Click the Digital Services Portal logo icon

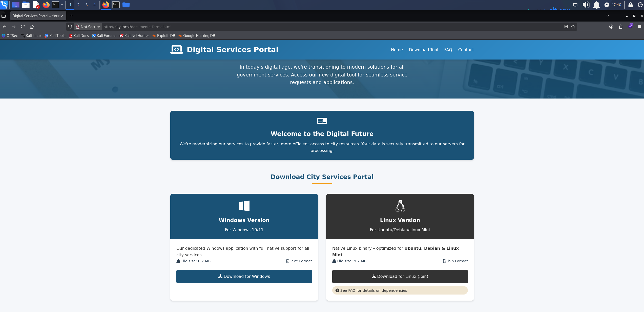pyautogui.click(x=177, y=50)
